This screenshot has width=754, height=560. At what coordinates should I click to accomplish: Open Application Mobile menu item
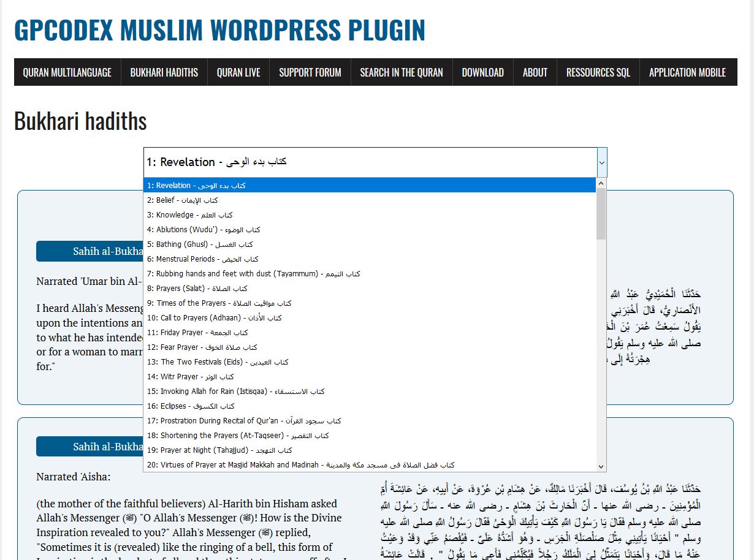pyautogui.click(x=688, y=72)
